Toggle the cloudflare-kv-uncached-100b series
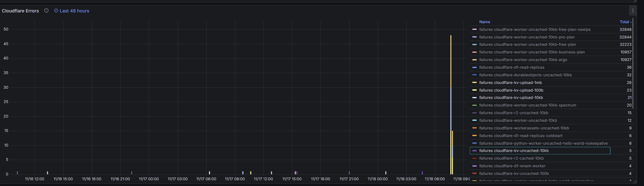The height and width of the screenshot is (186, 644). (514, 174)
